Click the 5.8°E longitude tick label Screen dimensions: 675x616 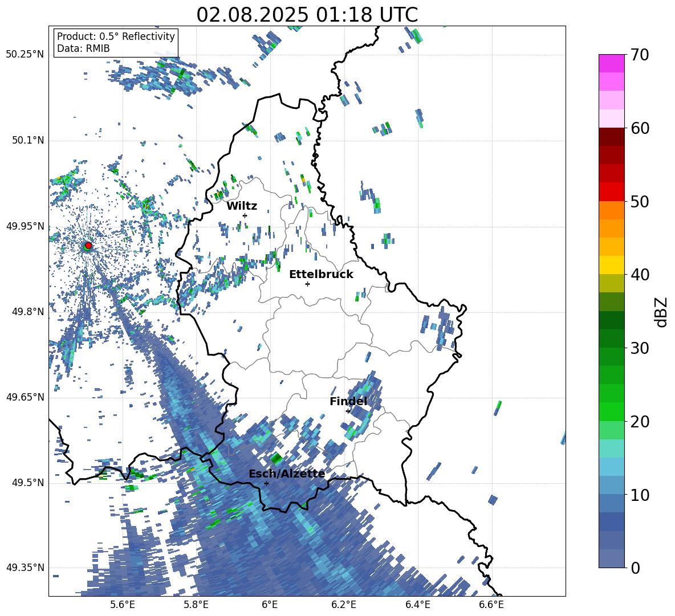[196, 605]
